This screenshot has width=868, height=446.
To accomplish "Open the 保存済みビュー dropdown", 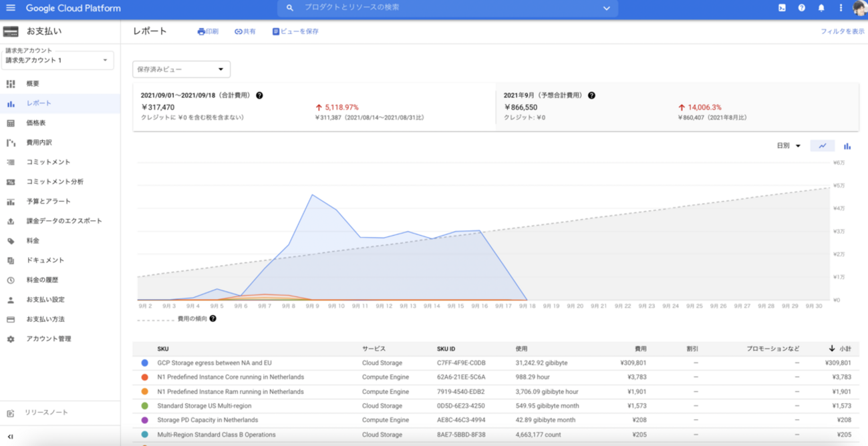I will coord(181,69).
